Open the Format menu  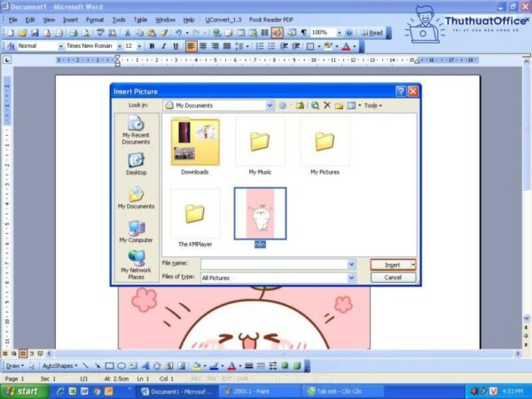click(x=95, y=20)
